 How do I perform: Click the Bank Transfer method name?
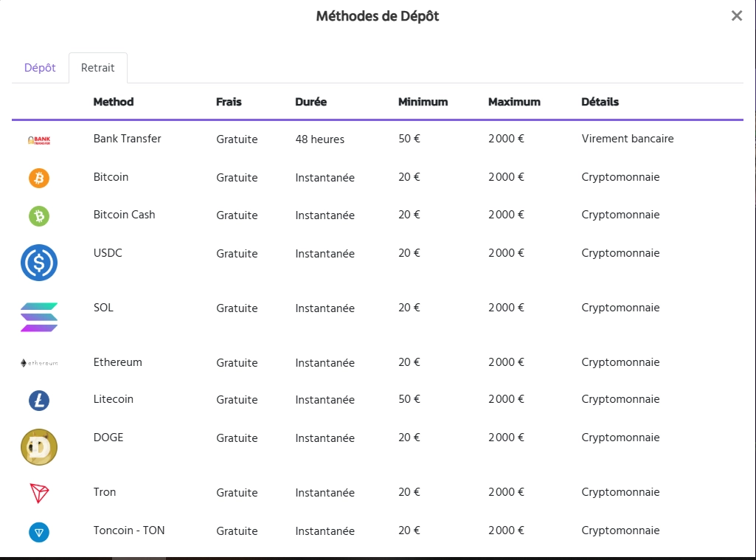(127, 139)
